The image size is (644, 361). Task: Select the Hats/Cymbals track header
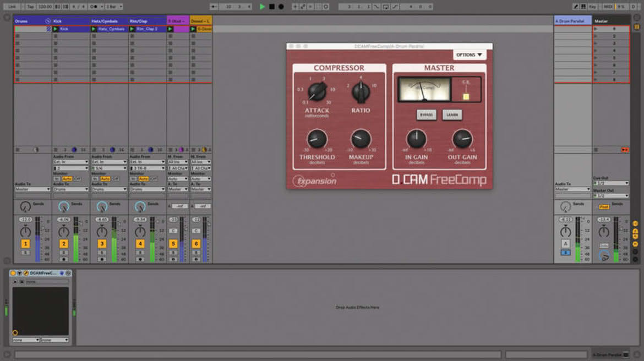click(x=109, y=21)
